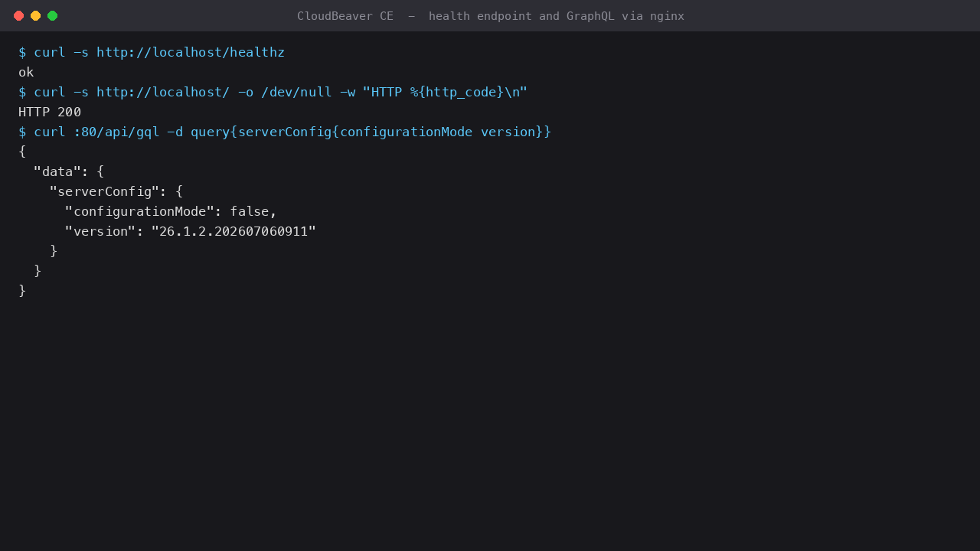
Task: Select the curl :80/api/gql query command
Action: click(285, 132)
